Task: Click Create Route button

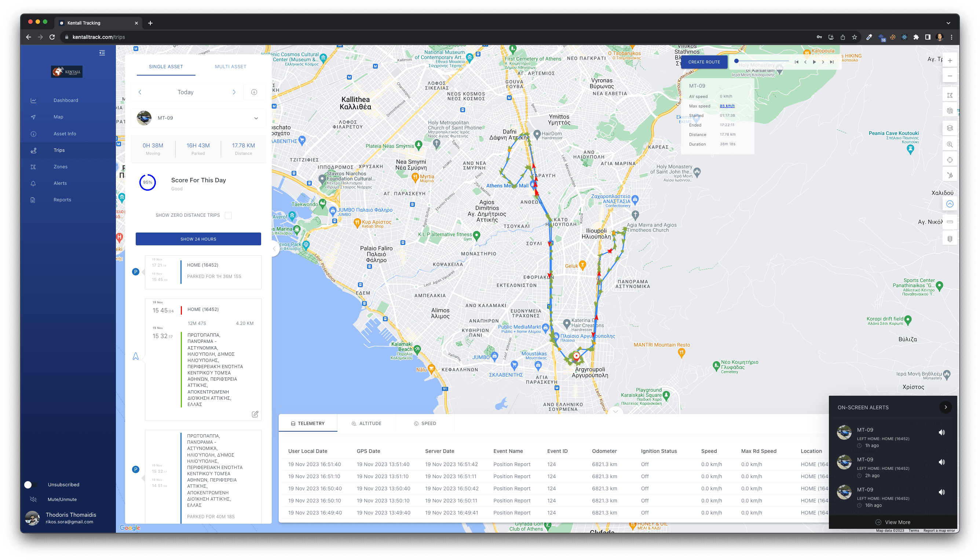Action: 704,62
